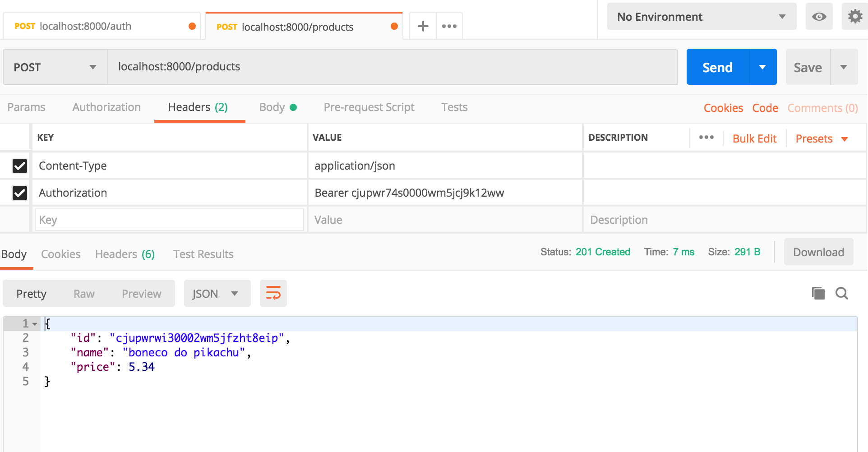Screen dimensions: 868x452
Task: Add a new request tab
Action: [x=422, y=26]
